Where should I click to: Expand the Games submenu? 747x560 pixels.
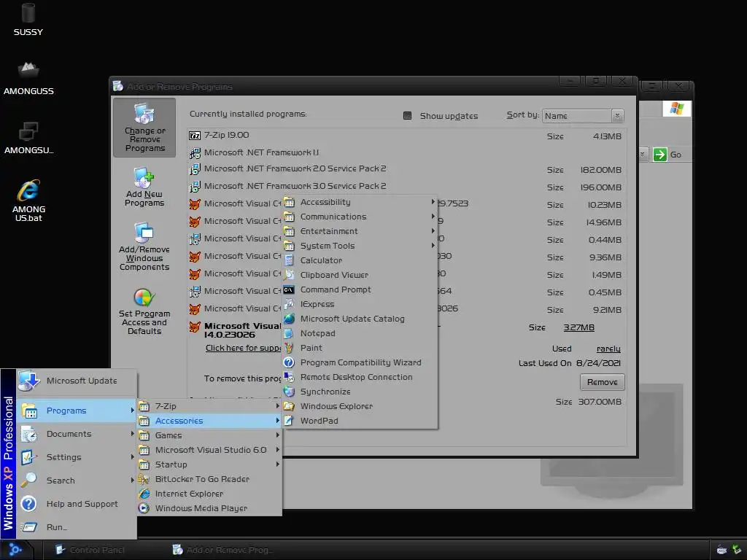coord(209,435)
